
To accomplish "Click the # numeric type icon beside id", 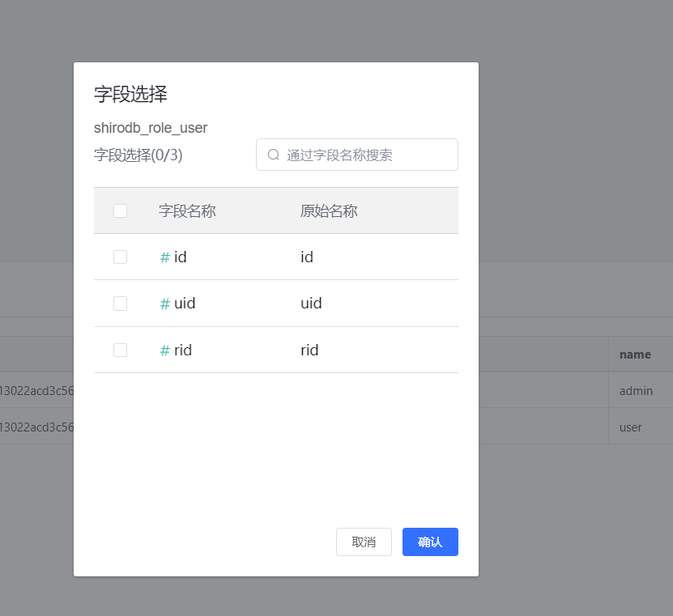I will [163, 257].
